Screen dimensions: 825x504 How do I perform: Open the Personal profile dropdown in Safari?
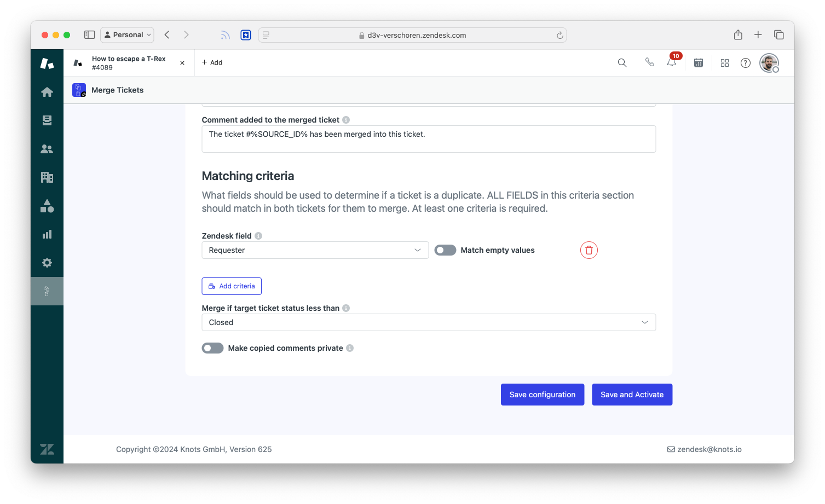pos(127,35)
